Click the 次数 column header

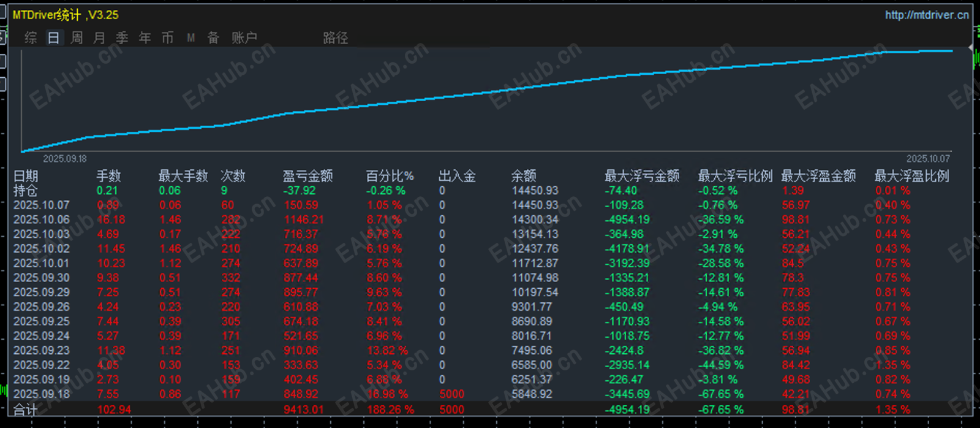point(233,176)
